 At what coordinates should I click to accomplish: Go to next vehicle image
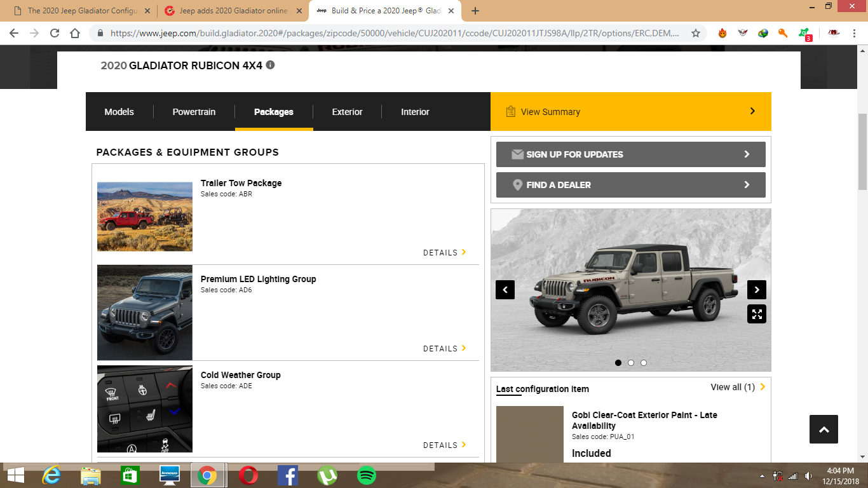(x=757, y=290)
